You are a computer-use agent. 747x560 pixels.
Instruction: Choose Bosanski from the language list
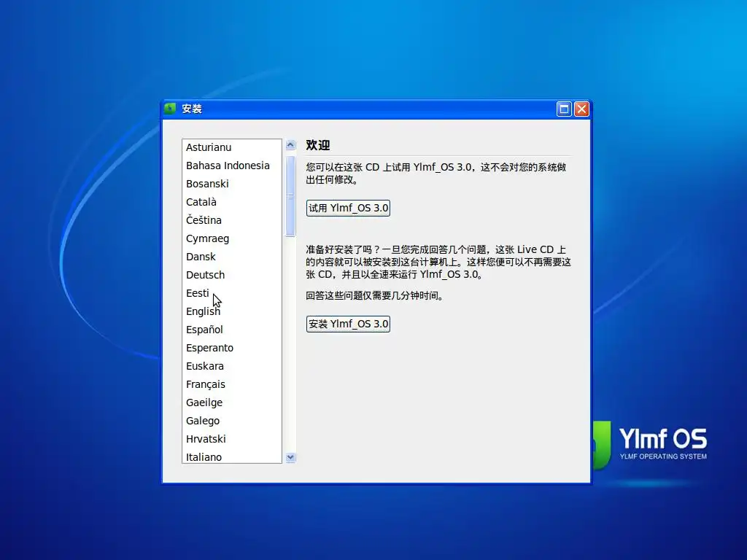231,184
